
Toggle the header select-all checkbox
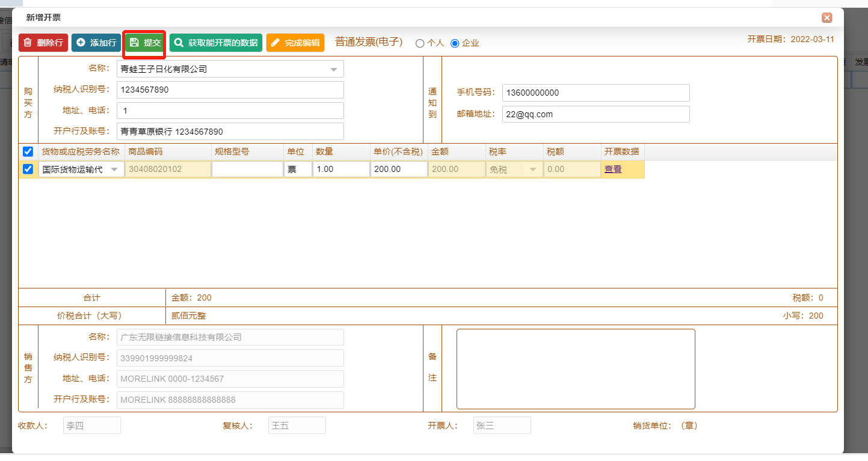point(28,151)
